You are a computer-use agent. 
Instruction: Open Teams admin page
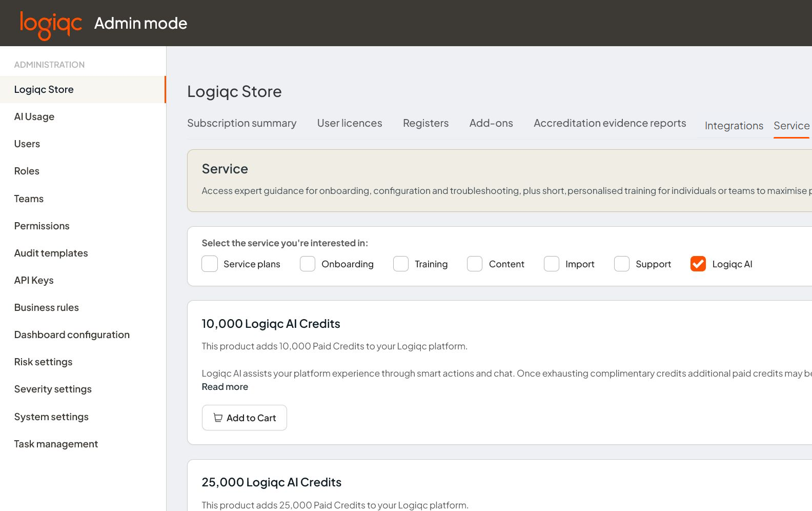coord(83,199)
